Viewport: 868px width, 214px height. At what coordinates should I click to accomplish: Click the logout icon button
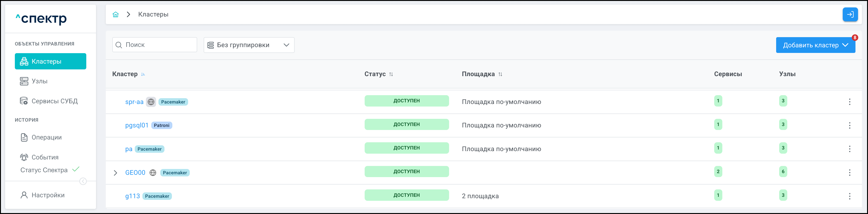(850, 14)
